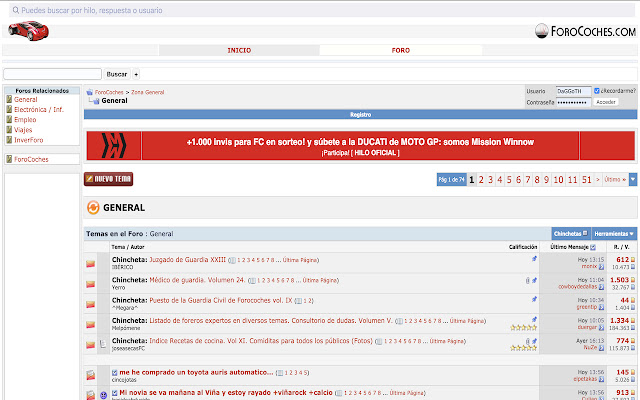Click the top search field for hilo, respuesta o usuario

point(322,10)
